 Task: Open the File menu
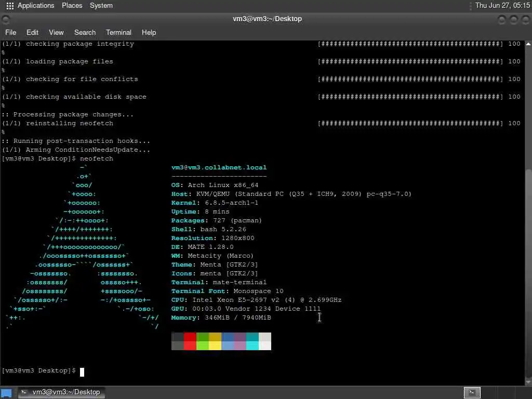tap(10, 33)
